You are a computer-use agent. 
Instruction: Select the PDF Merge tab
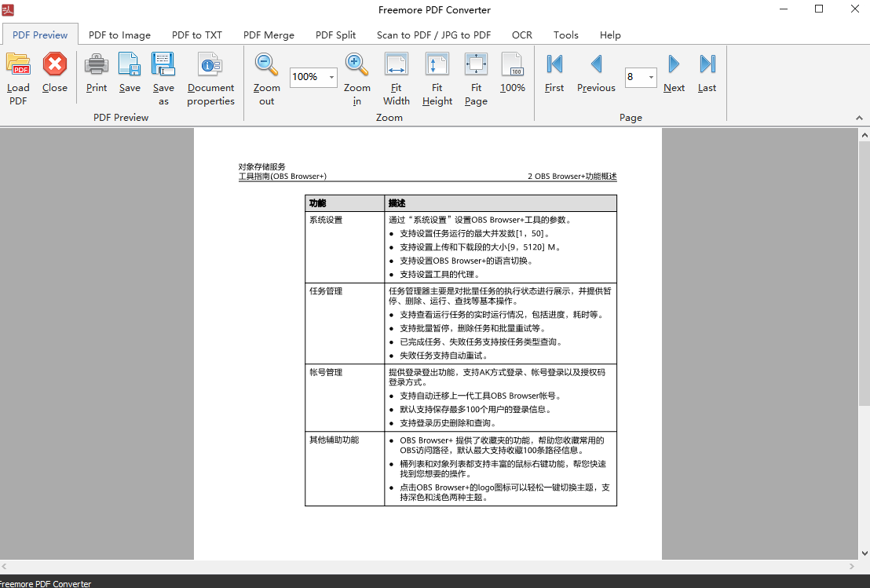tap(269, 35)
